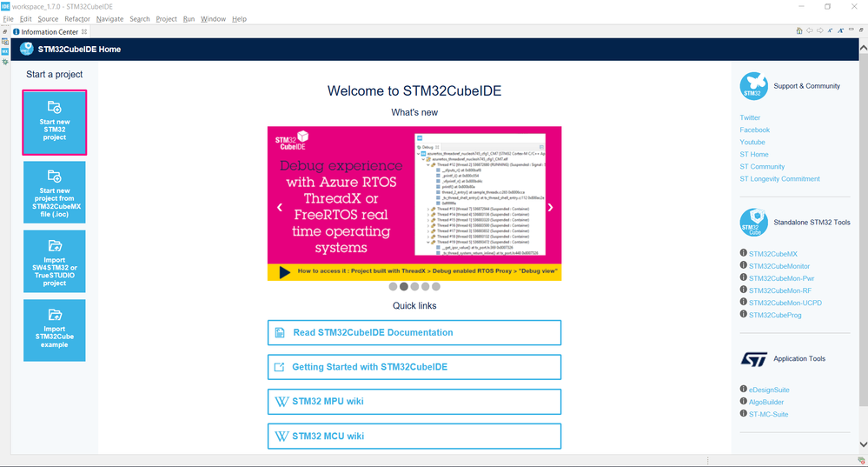
Task: Start new project from STM32CubeMX .ioc file
Action: coord(54,192)
